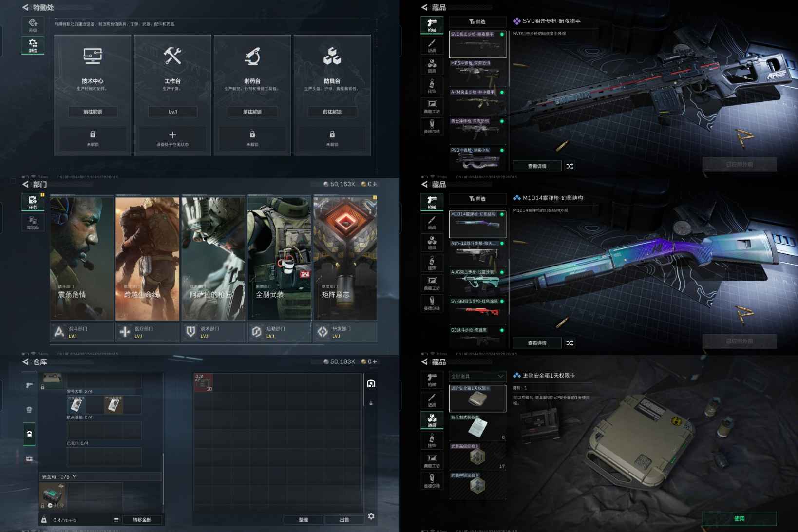This screenshot has height=532, width=798.
Task: Select the AKM突击步枪-林中猎手 skin
Action: [477, 102]
